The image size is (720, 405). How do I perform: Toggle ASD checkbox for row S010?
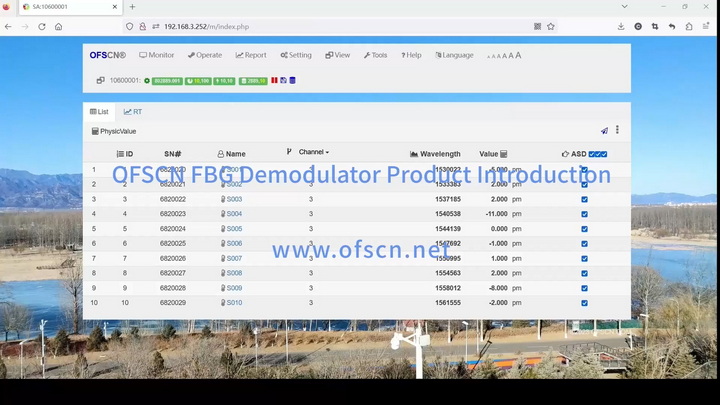pos(584,303)
